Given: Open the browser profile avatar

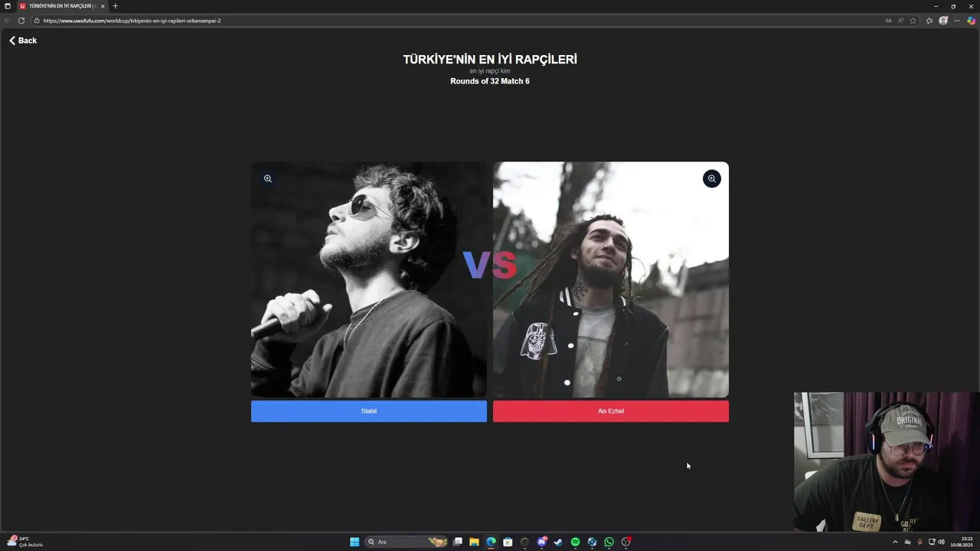Looking at the screenshot, I should click(x=943, y=21).
